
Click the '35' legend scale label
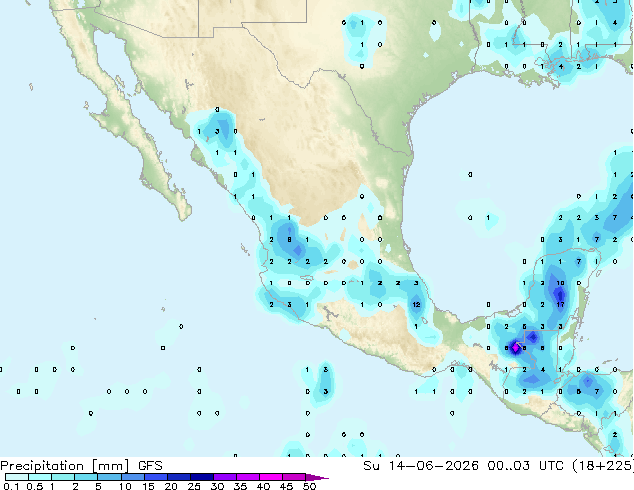pyautogui.click(x=241, y=486)
